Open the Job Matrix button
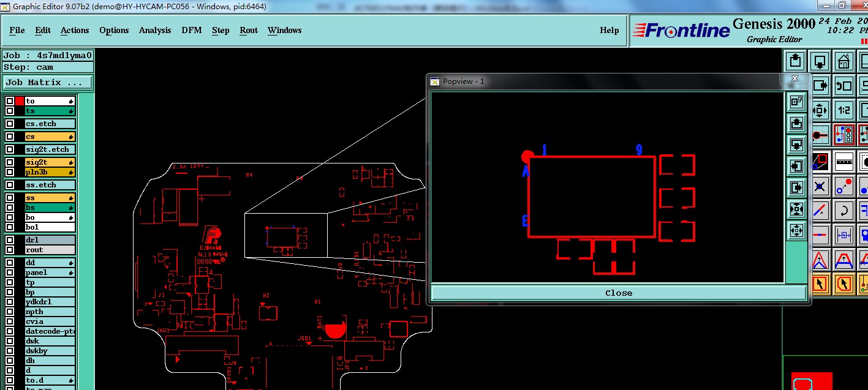Viewport: 868px width, 390px height. (48, 82)
